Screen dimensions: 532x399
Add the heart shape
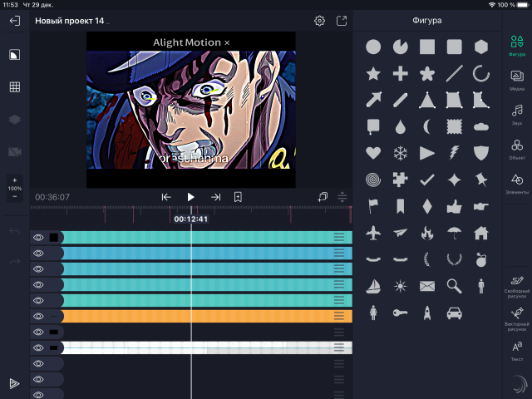(x=373, y=153)
